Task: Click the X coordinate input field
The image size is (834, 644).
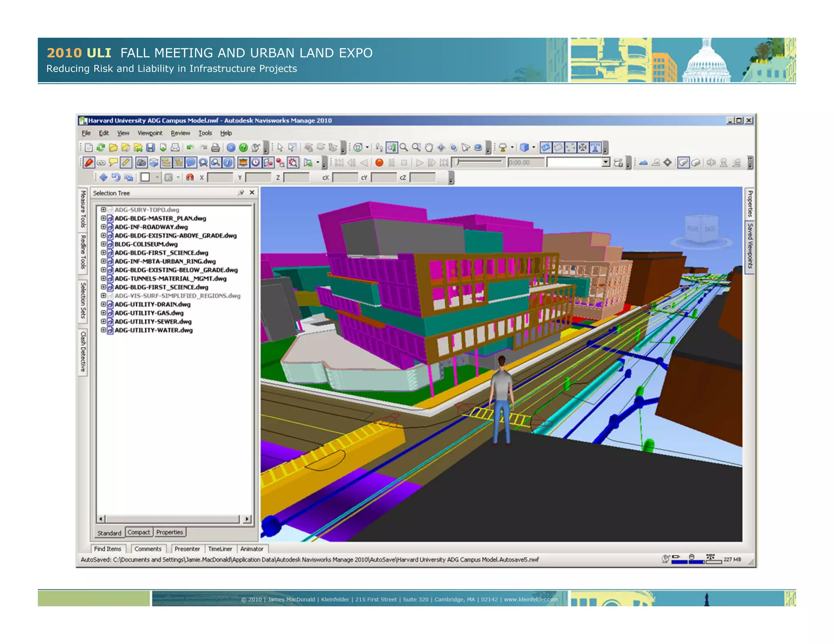Action: [220, 177]
